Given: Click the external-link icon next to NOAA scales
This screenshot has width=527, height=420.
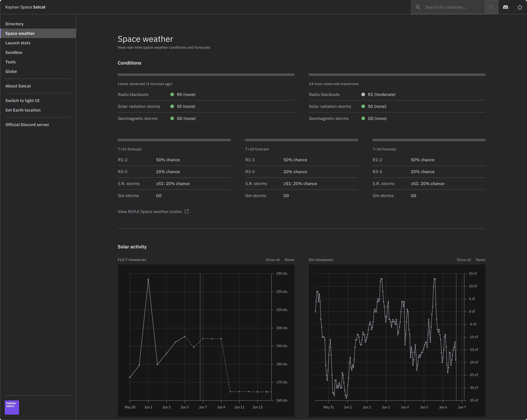Looking at the screenshot, I should pyautogui.click(x=187, y=211).
